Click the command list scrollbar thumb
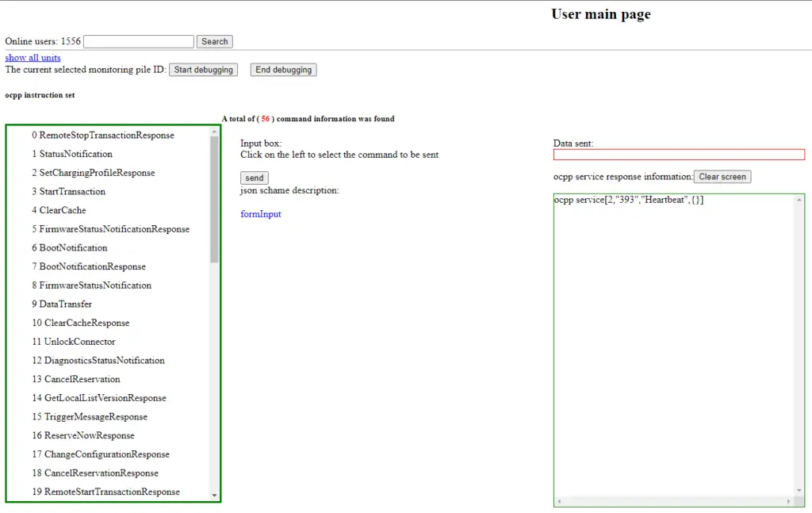Image resolution: width=812 pixels, height=513 pixels. 214,200
